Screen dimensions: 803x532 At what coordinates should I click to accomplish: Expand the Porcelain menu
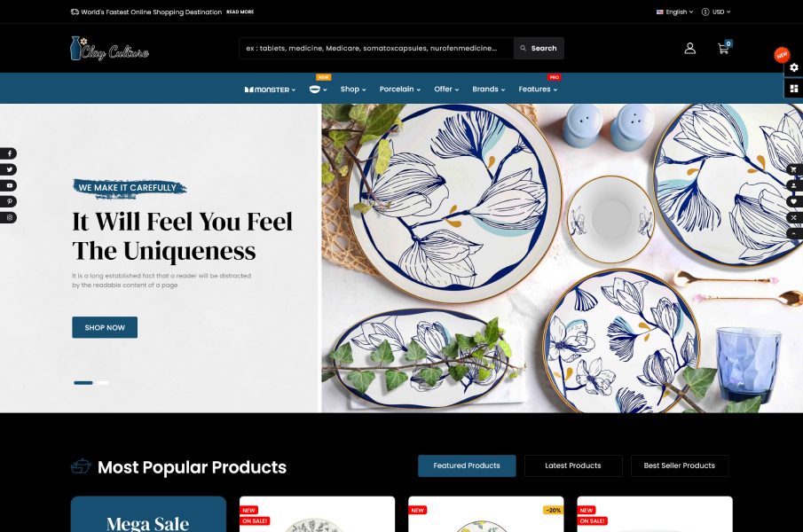coord(400,89)
